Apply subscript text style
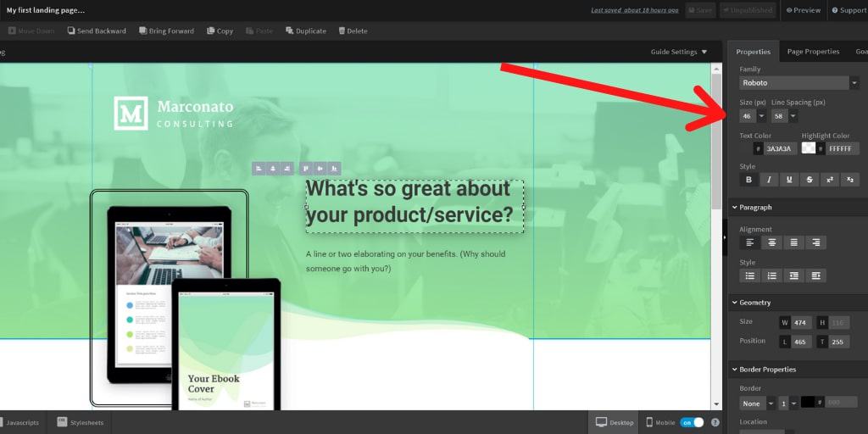 [849, 180]
